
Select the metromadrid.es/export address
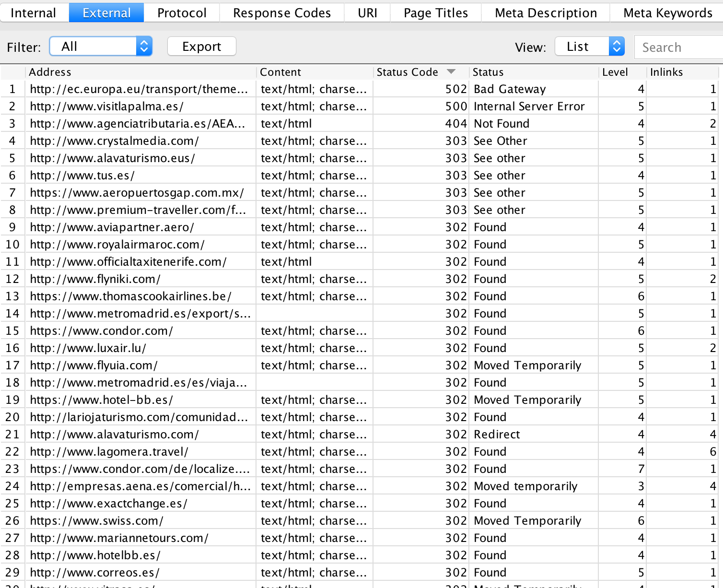140,314
